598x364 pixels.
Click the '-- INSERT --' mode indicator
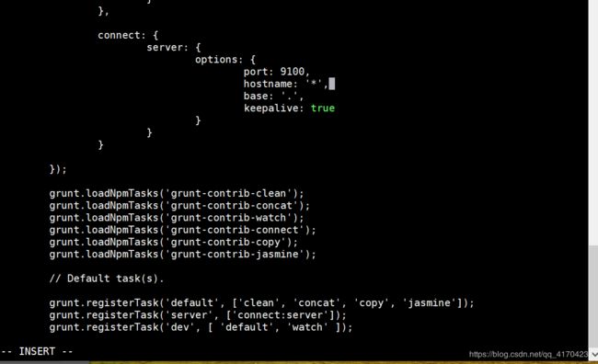click(x=37, y=351)
